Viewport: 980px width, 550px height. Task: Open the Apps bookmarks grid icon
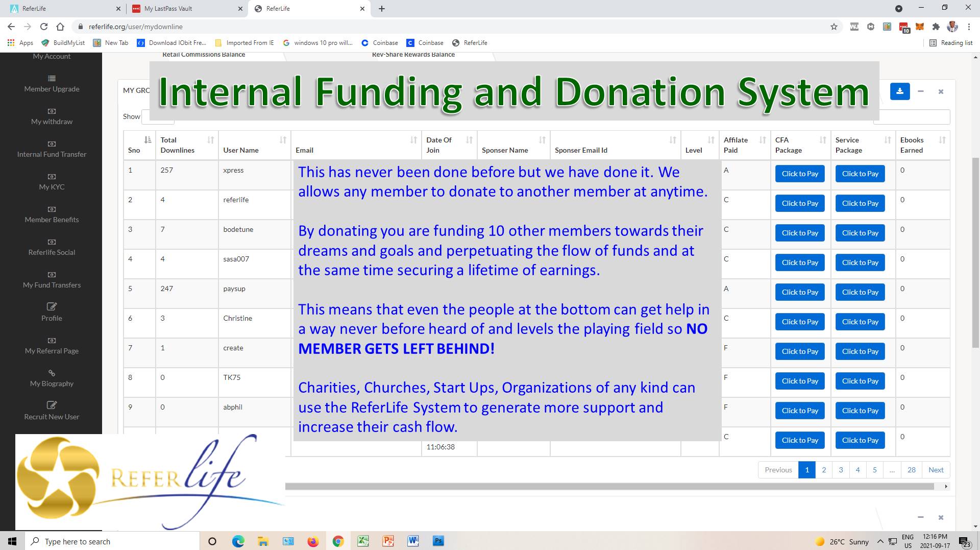pos(11,43)
